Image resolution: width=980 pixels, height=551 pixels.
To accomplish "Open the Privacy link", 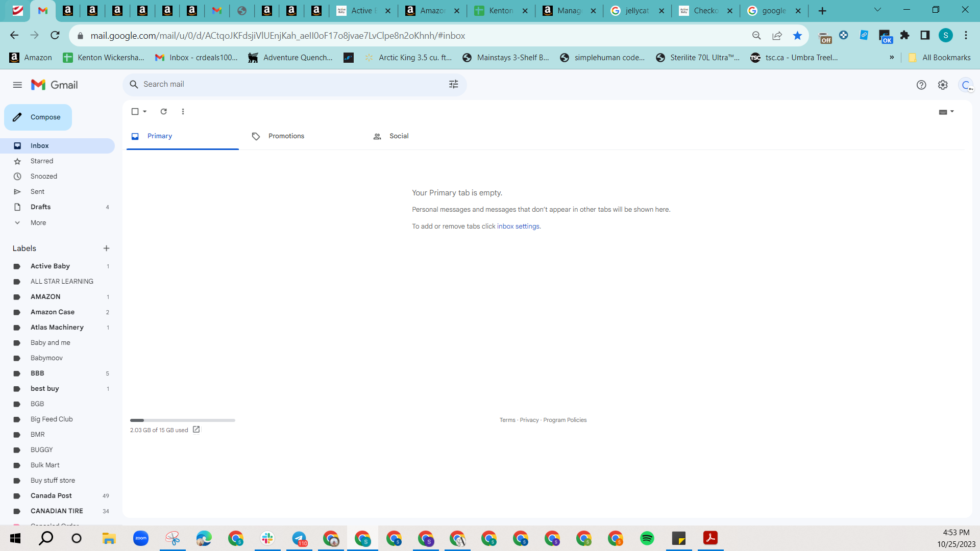I will click(529, 420).
